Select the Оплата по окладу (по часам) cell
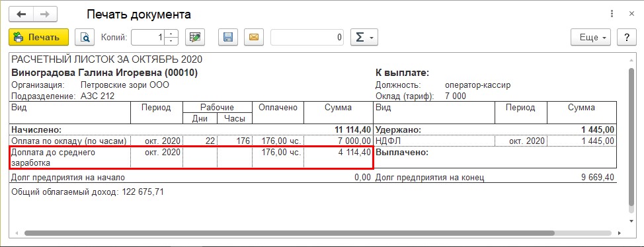644x247 pixels. point(70,141)
